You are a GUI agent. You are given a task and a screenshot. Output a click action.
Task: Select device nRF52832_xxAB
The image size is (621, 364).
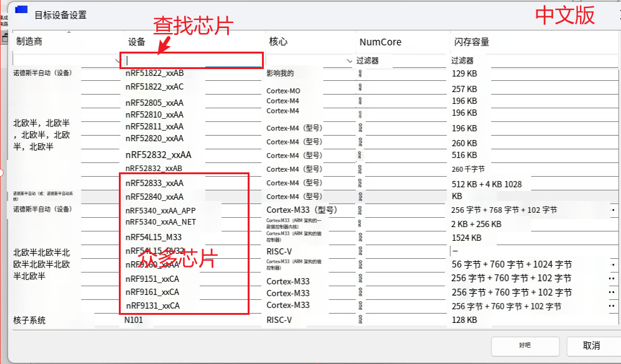tap(154, 169)
